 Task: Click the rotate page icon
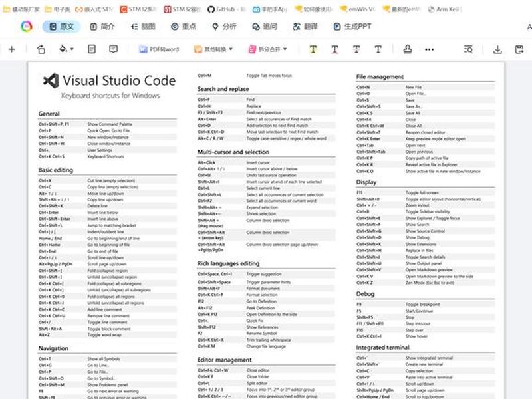tap(41, 49)
